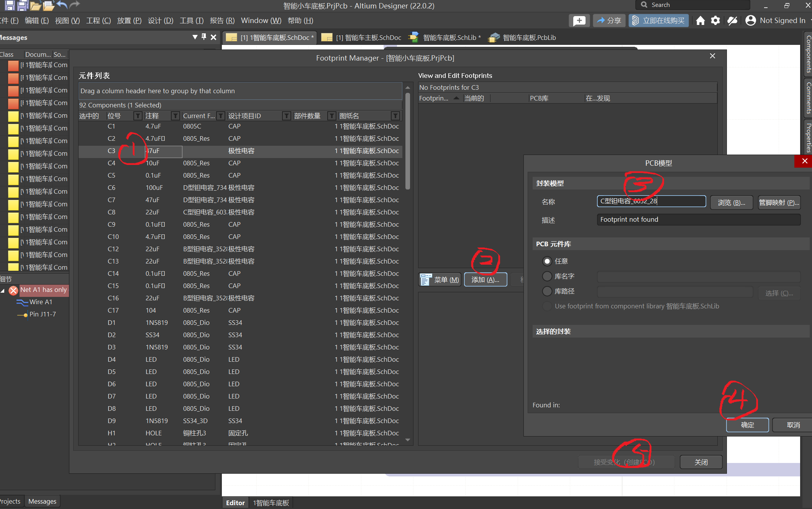Open the 设计 (D) menu
812x509 pixels.
(161, 21)
